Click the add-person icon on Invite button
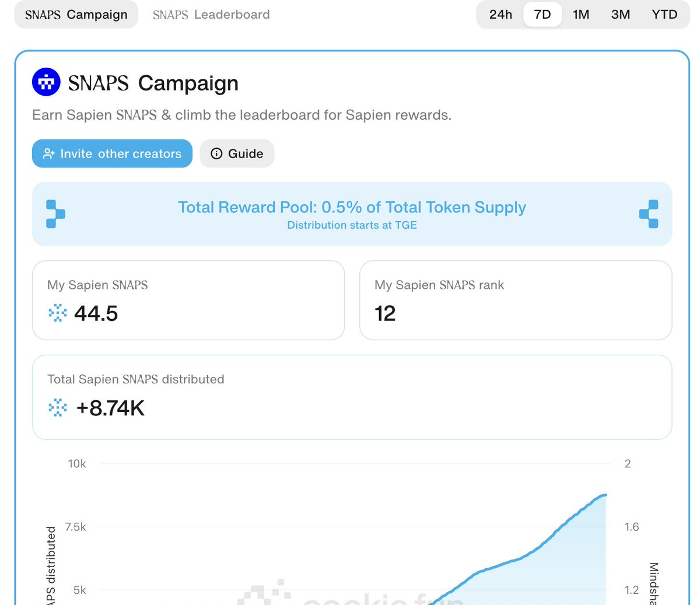This screenshot has height=605, width=700. tap(49, 153)
